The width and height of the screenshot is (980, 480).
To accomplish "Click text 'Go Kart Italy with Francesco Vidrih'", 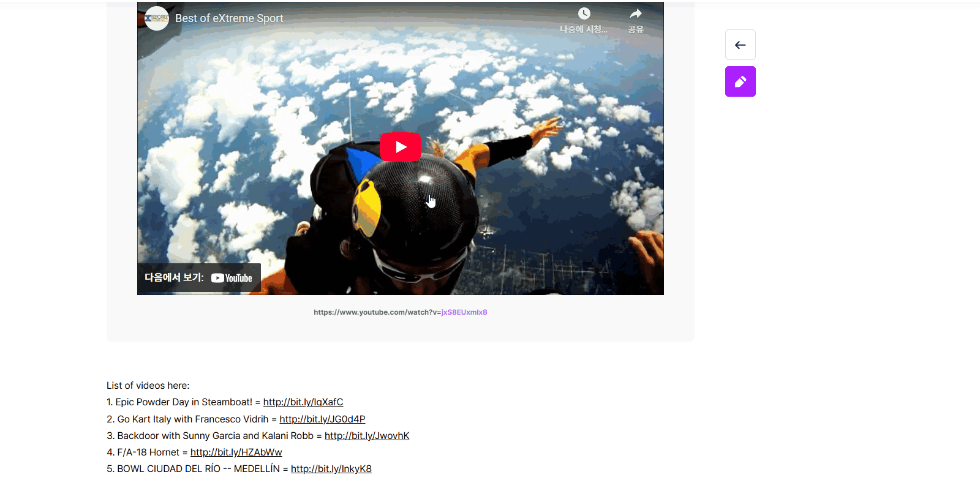I will [x=193, y=419].
